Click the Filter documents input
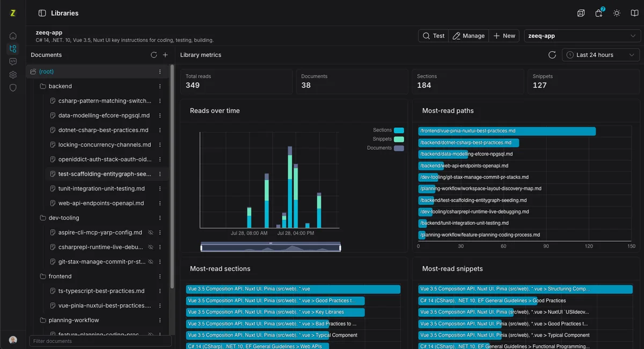The height and width of the screenshot is (349, 644). 100,341
